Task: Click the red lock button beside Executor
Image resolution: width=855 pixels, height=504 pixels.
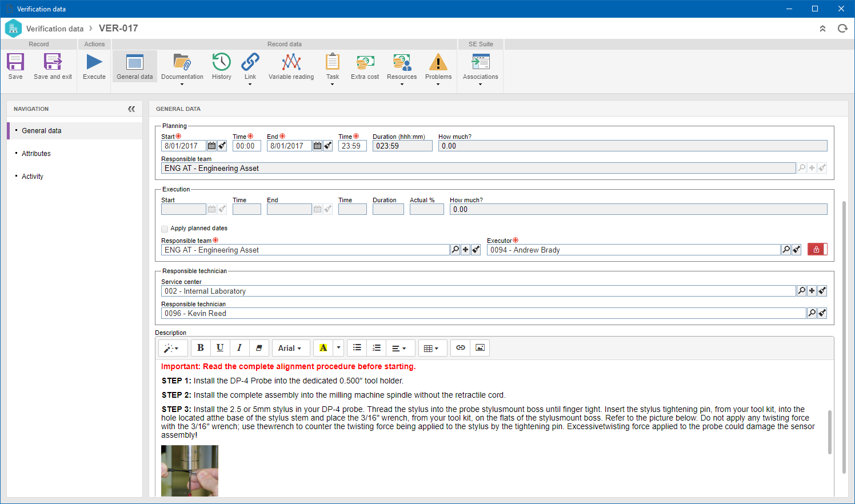Action: (x=817, y=250)
